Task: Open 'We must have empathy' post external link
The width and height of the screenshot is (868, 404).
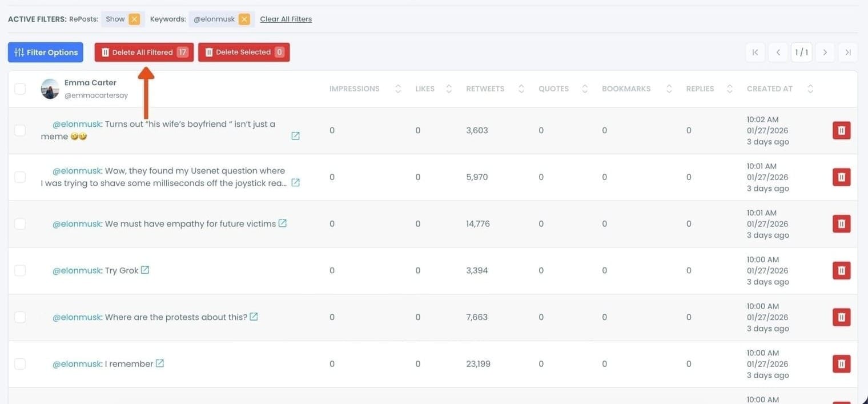Action: 282,223
